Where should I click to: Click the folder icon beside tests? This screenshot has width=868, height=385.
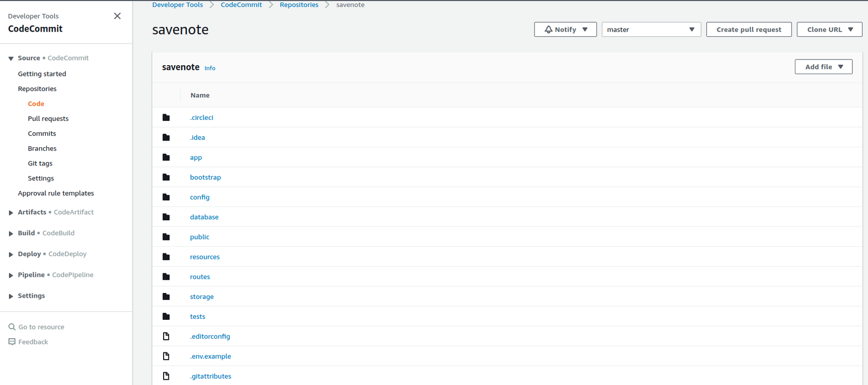coord(166,316)
